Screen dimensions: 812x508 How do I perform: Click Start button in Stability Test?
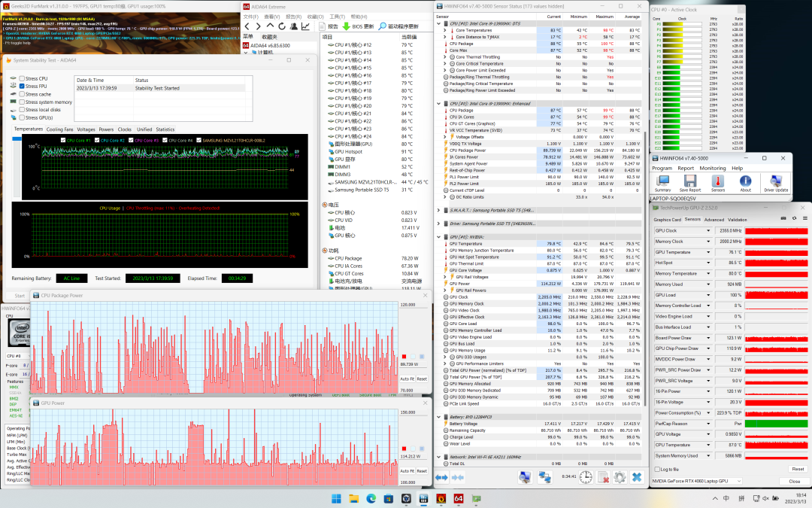click(x=20, y=296)
